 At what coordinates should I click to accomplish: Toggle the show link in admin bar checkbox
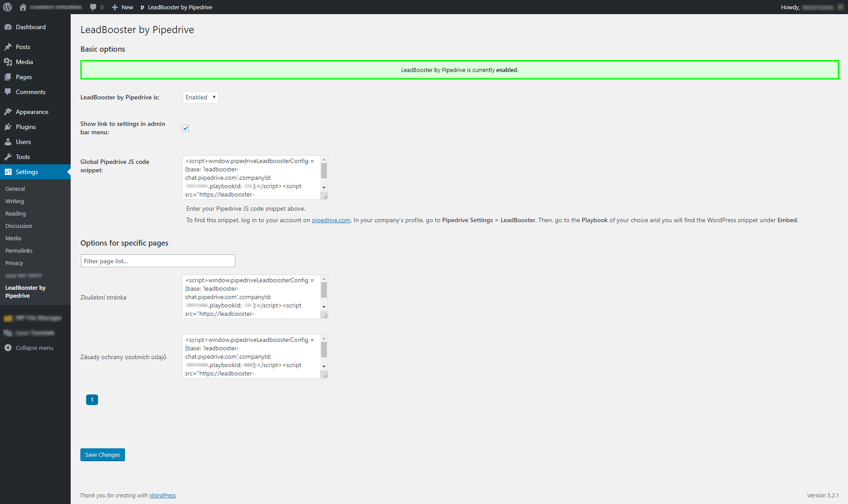coord(185,128)
